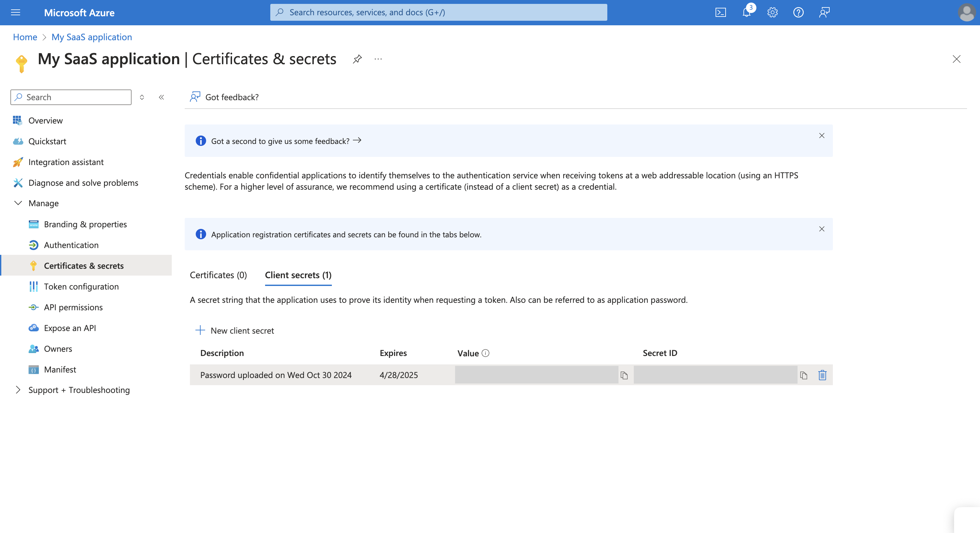Open the Azure settings gear
The image size is (980, 533).
pyautogui.click(x=772, y=12)
